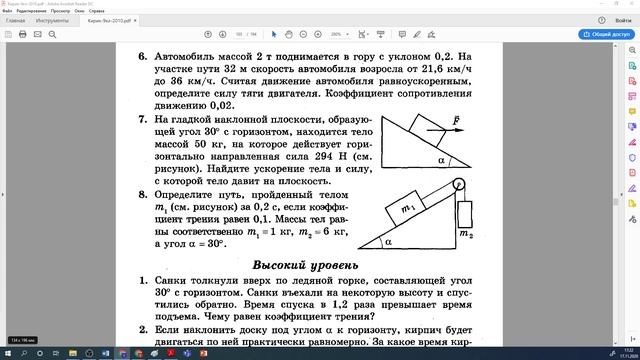Viewport: 640px width, 360px height.
Task: Activate the Selection arrow tool
Action: pos(274,35)
